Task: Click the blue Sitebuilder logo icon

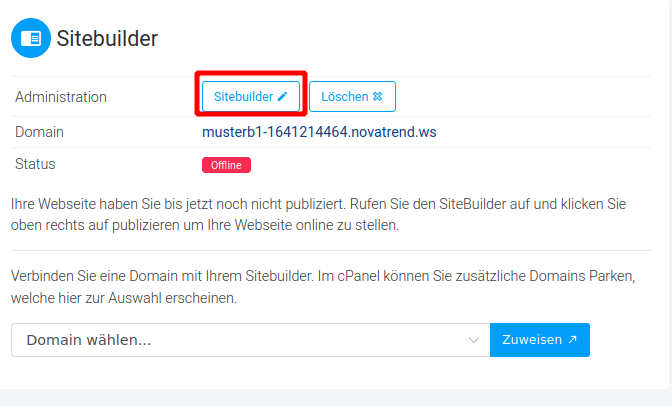Action: tap(31, 38)
